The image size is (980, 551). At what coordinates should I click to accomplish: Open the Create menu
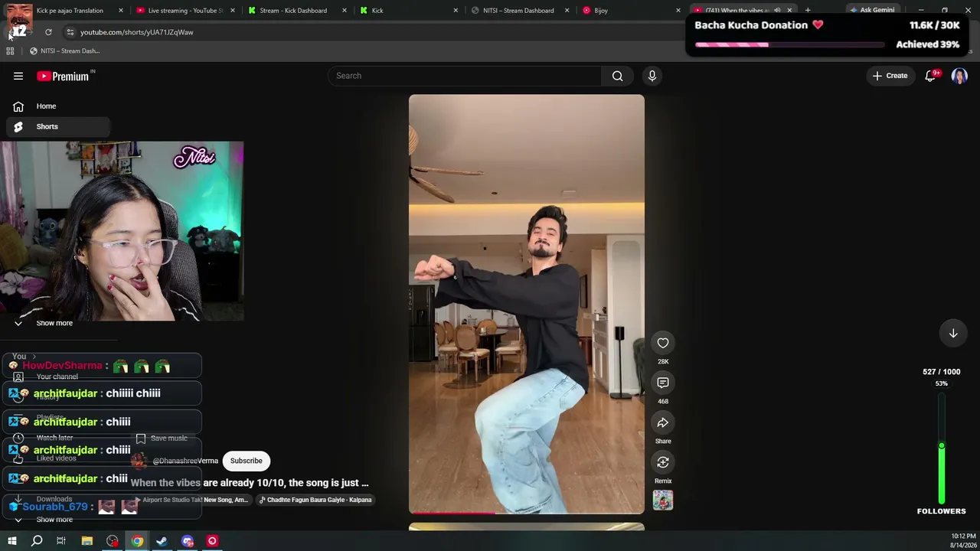click(890, 76)
